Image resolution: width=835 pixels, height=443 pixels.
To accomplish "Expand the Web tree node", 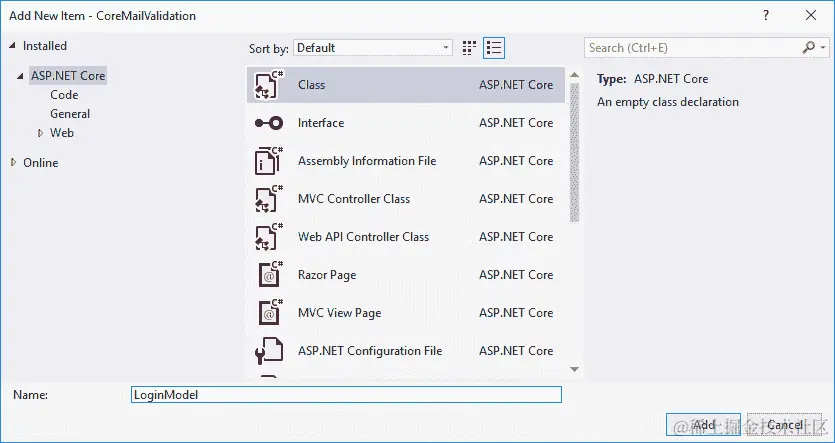I will (40, 133).
